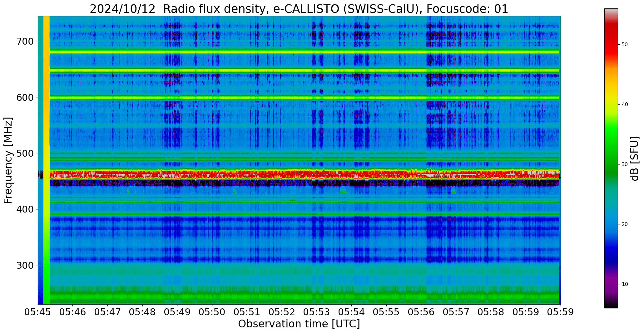Image resolution: width=644 pixels, height=333 pixels.
Task: Click the 05:51 time tick label
Action: (247, 312)
